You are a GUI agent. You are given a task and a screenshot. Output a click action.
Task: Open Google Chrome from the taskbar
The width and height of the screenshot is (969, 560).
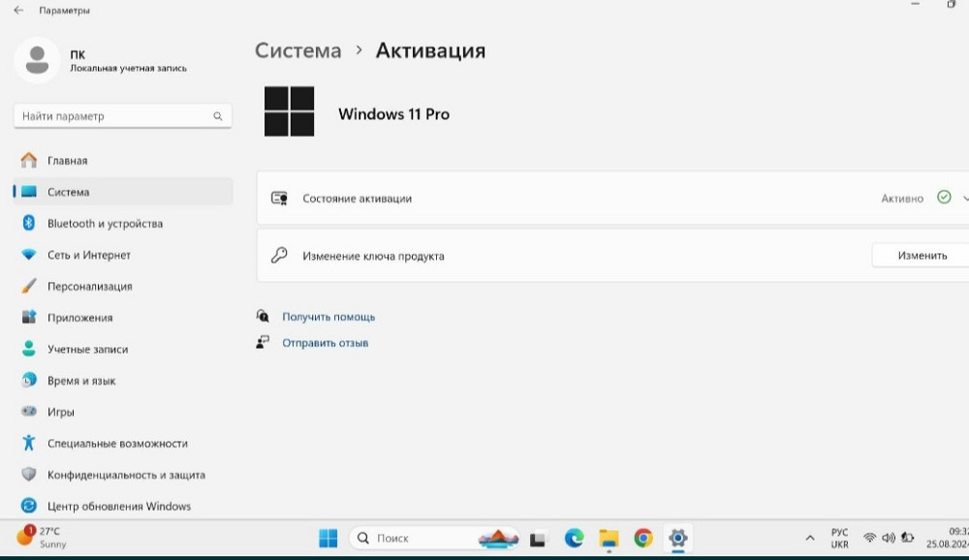tap(642, 537)
